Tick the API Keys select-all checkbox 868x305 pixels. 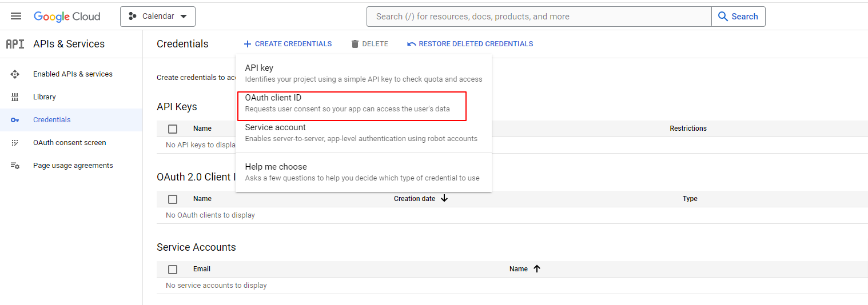click(173, 129)
